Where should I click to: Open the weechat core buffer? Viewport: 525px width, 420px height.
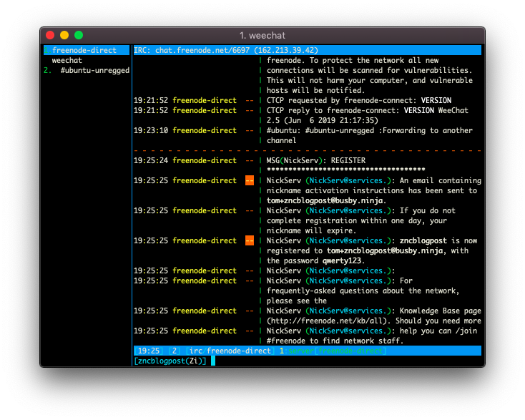(x=67, y=60)
